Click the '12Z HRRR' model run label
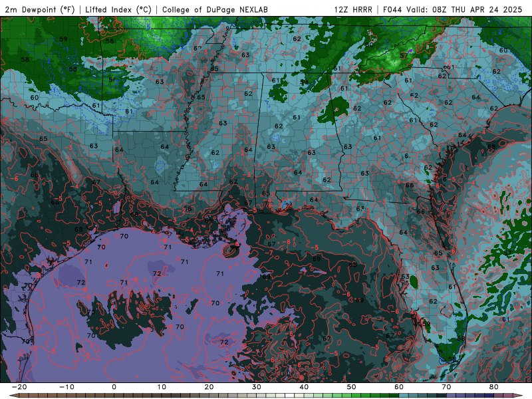The image size is (532, 399). 353,10
